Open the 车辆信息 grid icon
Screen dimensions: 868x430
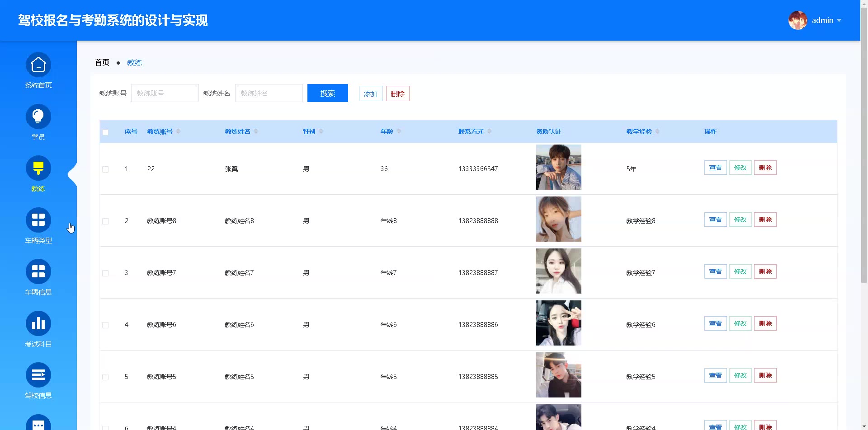[38, 272]
